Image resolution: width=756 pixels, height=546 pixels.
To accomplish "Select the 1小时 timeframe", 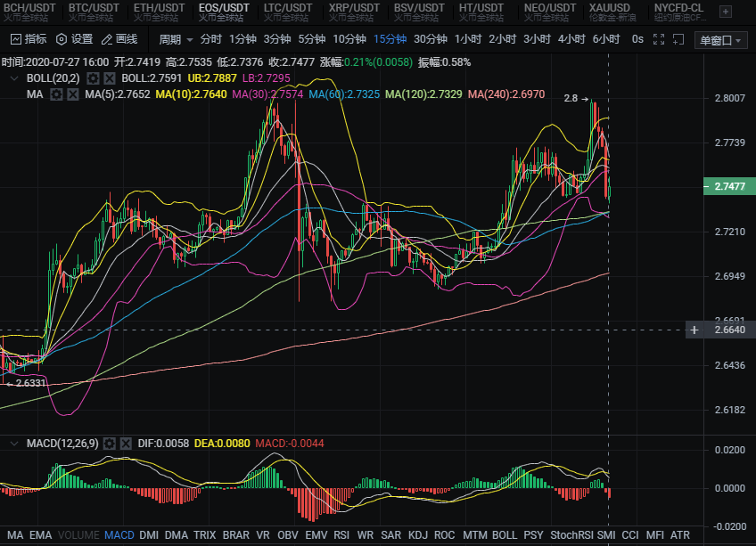I will [x=468, y=39].
